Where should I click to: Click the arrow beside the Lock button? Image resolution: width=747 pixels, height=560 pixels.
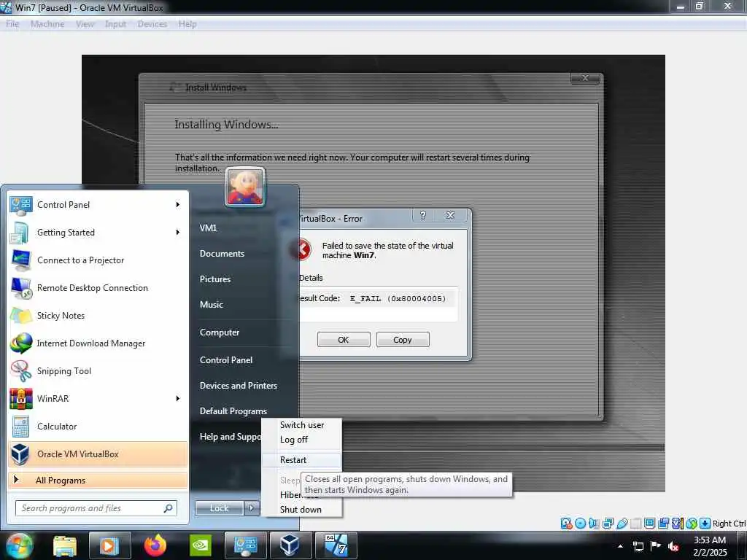[x=252, y=508]
